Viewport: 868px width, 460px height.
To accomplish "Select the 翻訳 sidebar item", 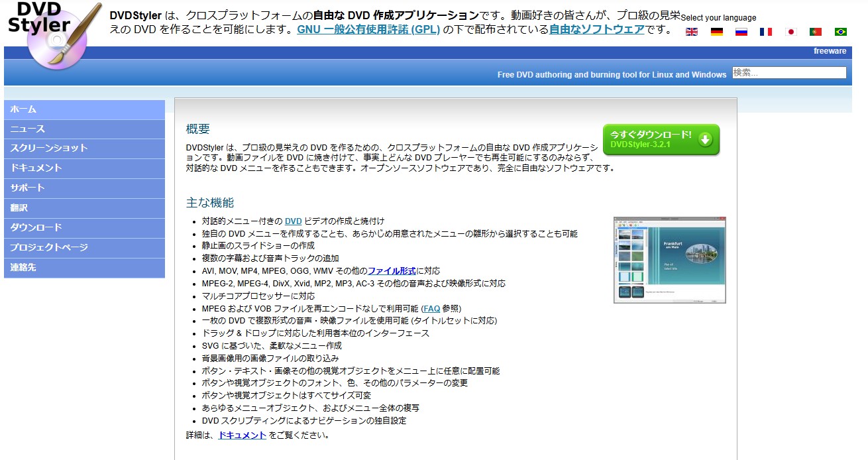I will click(x=84, y=208).
